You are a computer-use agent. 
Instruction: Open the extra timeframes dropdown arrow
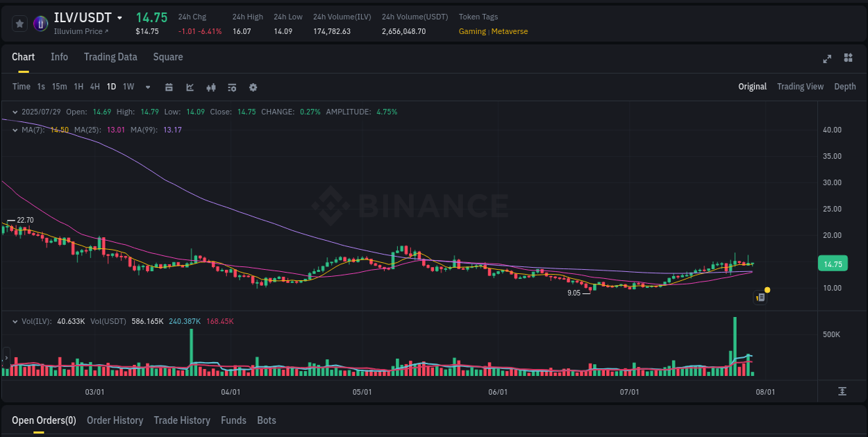click(x=147, y=87)
